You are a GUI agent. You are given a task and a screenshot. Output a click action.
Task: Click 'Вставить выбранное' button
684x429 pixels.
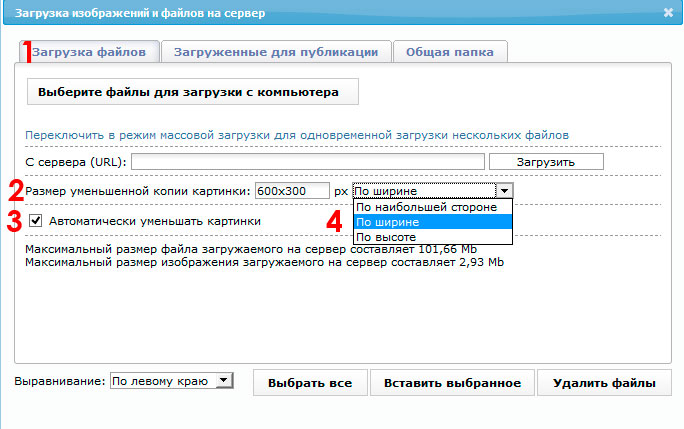tap(453, 383)
